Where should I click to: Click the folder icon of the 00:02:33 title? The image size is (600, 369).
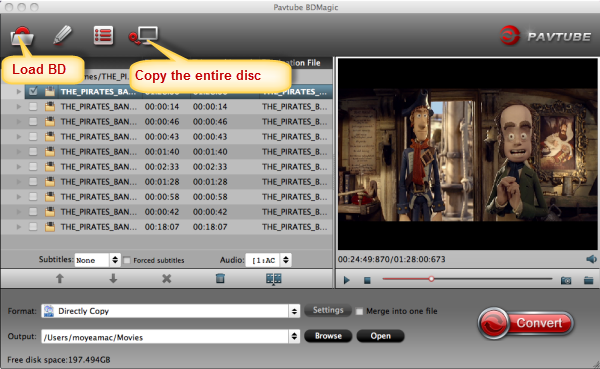point(50,167)
